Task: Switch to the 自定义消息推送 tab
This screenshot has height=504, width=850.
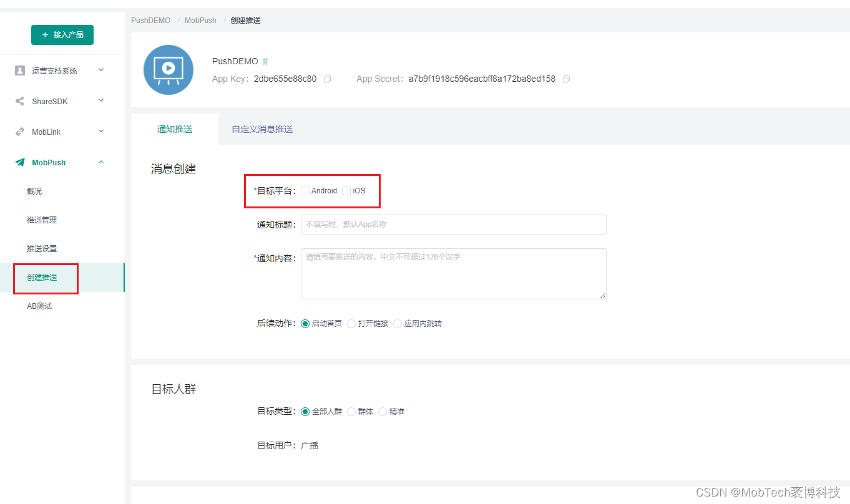Action: 262,129
